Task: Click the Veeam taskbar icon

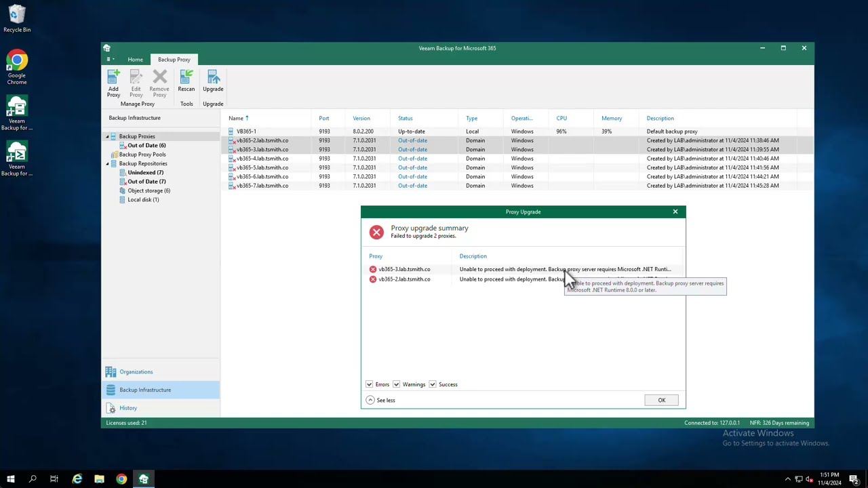Action: pos(144,479)
